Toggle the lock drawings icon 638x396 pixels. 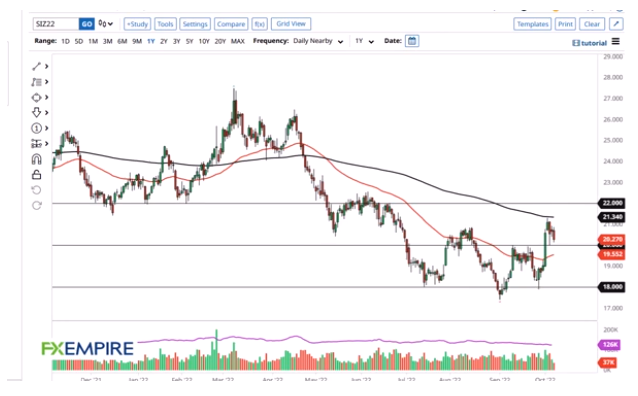coord(37,175)
